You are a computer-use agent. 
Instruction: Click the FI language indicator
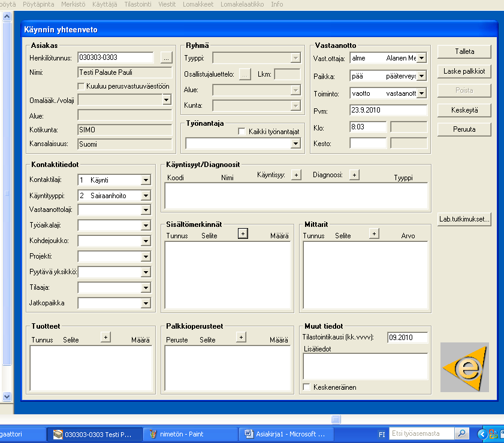(382, 435)
